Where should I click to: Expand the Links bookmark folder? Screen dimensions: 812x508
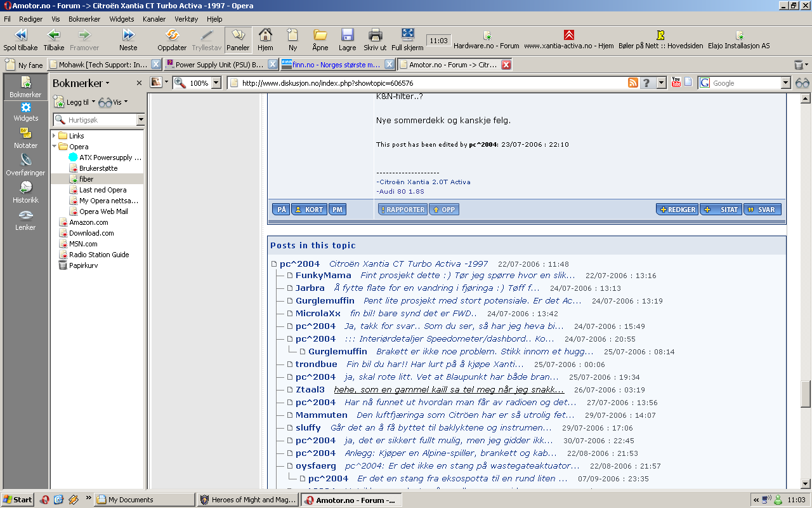(55, 136)
